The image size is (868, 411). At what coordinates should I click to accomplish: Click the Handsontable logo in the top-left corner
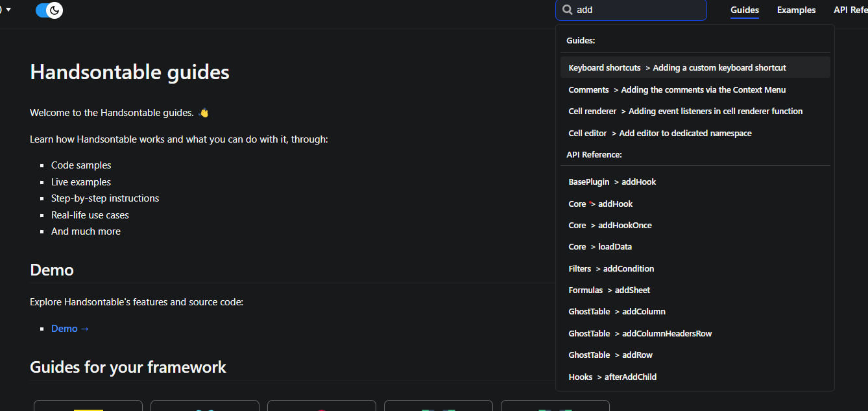tap(3, 10)
